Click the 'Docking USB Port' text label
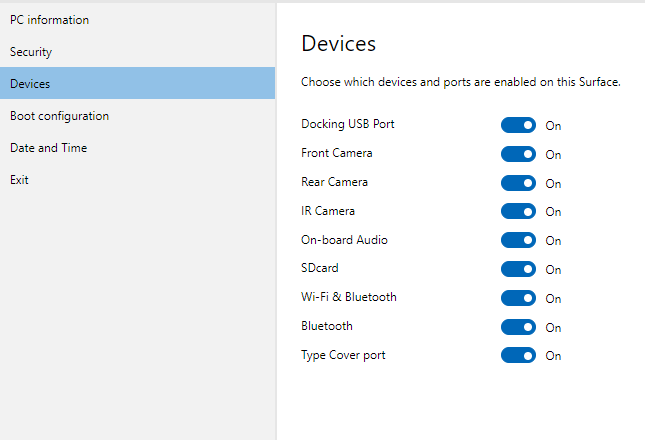This screenshot has height=440, width=645. [x=346, y=124]
